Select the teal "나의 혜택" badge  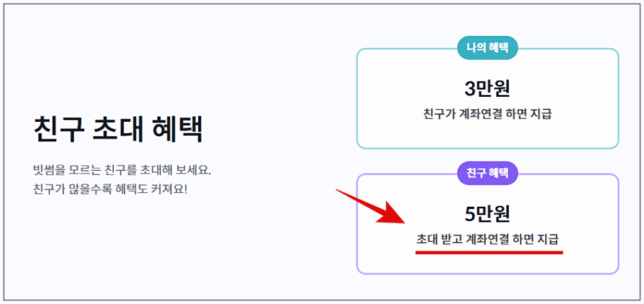pyautogui.click(x=487, y=47)
